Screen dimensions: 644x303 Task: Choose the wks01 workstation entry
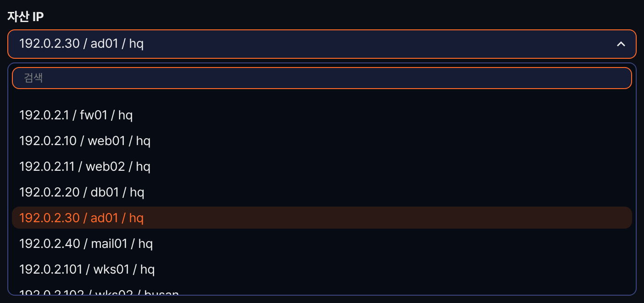(322, 269)
